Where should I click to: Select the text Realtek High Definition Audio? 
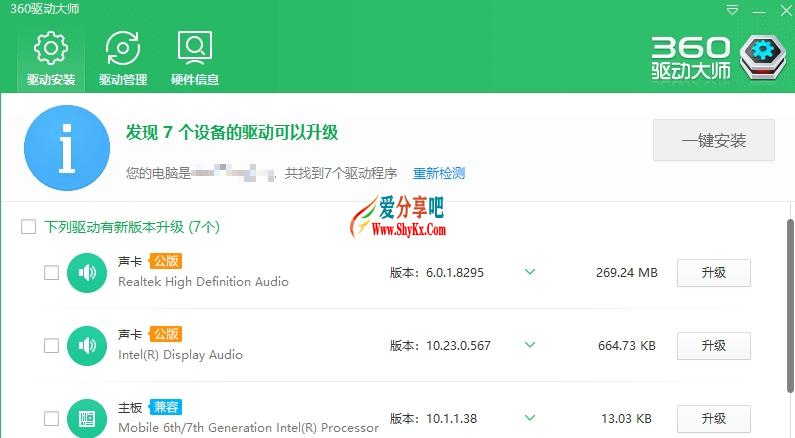[x=203, y=282]
